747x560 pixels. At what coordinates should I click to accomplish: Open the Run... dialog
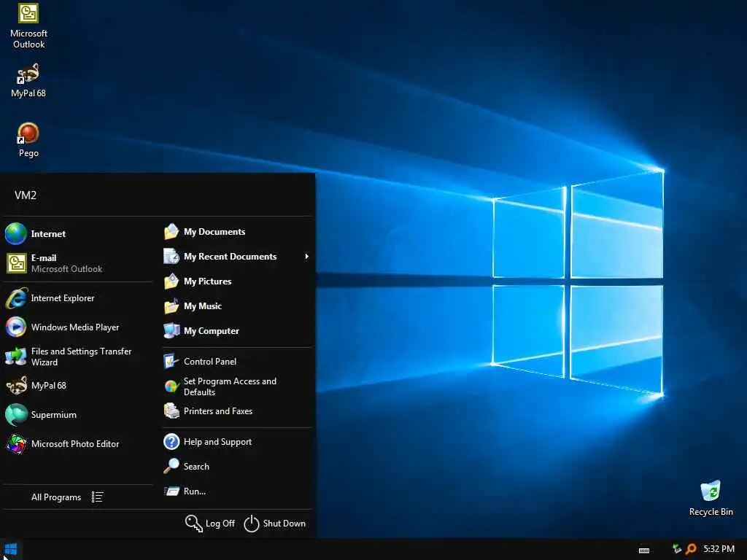[237, 491]
